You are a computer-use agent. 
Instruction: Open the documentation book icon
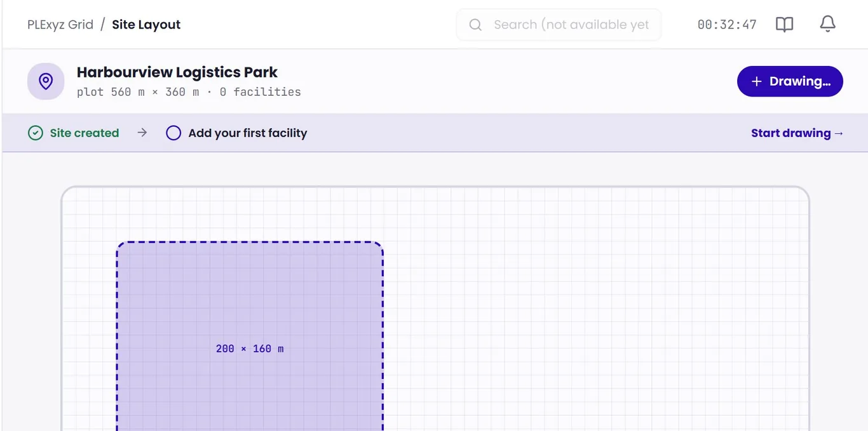point(785,25)
